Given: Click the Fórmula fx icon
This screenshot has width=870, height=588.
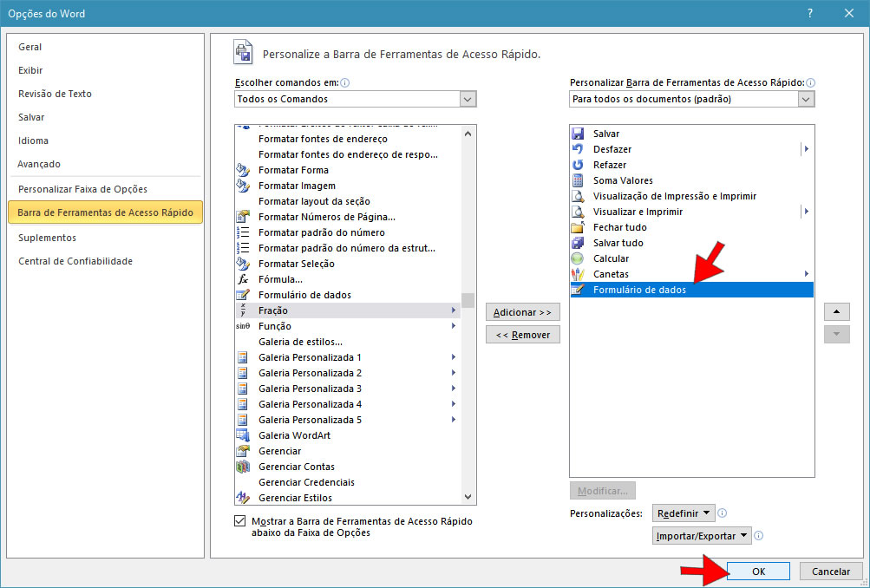Looking at the screenshot, I should click(x=243, y=279).
